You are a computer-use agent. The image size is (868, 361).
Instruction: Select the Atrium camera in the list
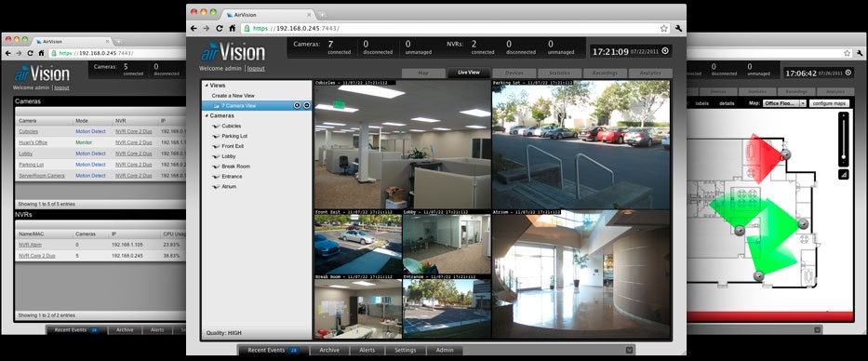point(229,187)
